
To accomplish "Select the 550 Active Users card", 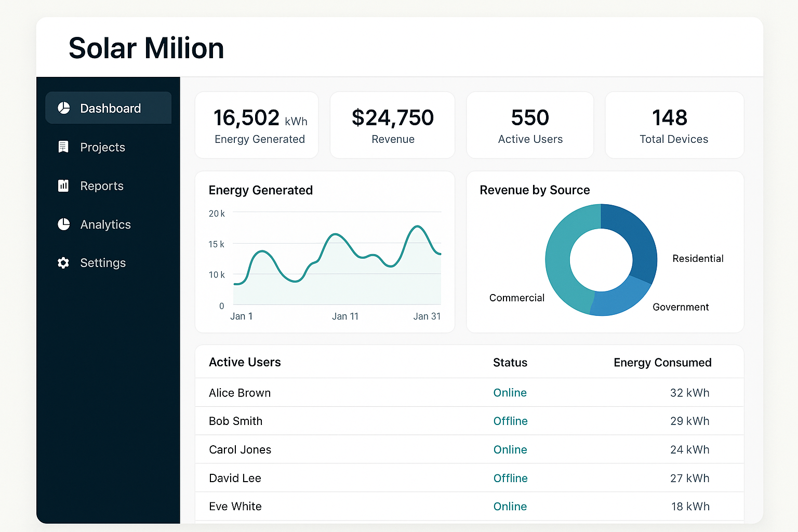I will click(530, 125).
